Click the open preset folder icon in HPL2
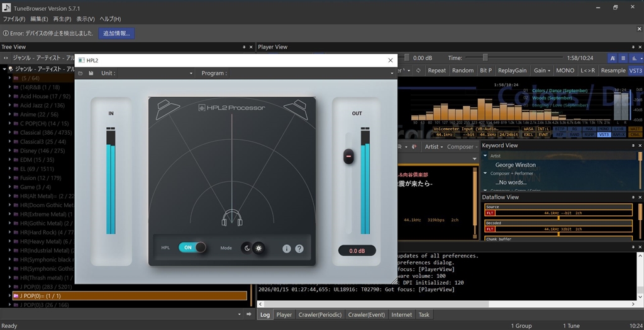 tap(80, 74)
